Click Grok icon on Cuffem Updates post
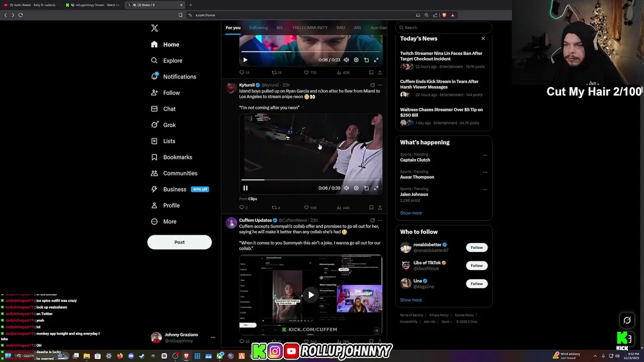This screenshot has width=644, height=362. click(x=372, y=220)
